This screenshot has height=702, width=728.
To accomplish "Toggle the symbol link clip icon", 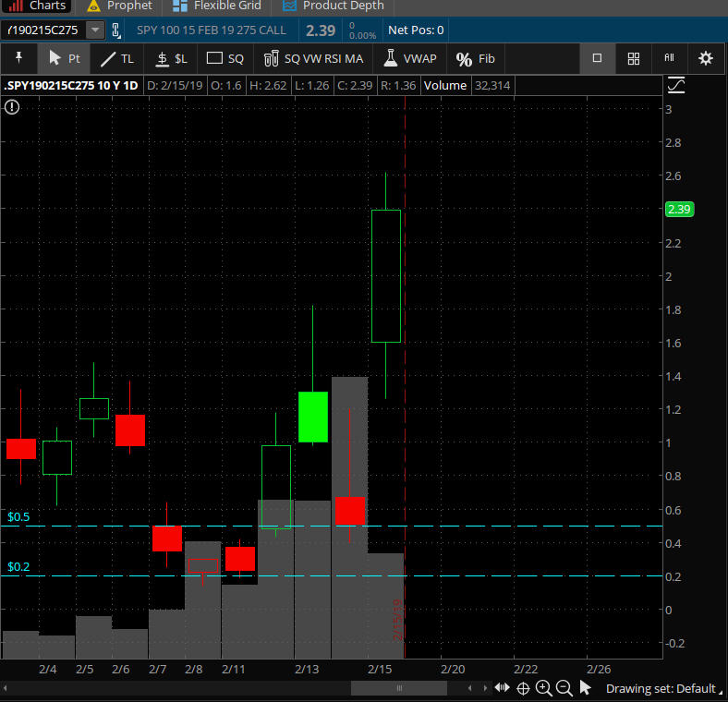I will pyautogui.click(x=116, y=30).
